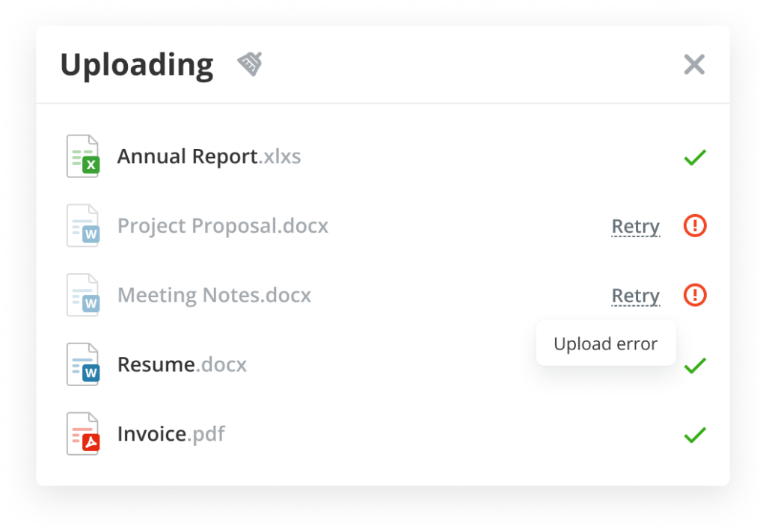Click the Project Proposal error alert icon
The width and height of the screenshot is (766, 532).
pyautogui.click(x=695, y=225)
